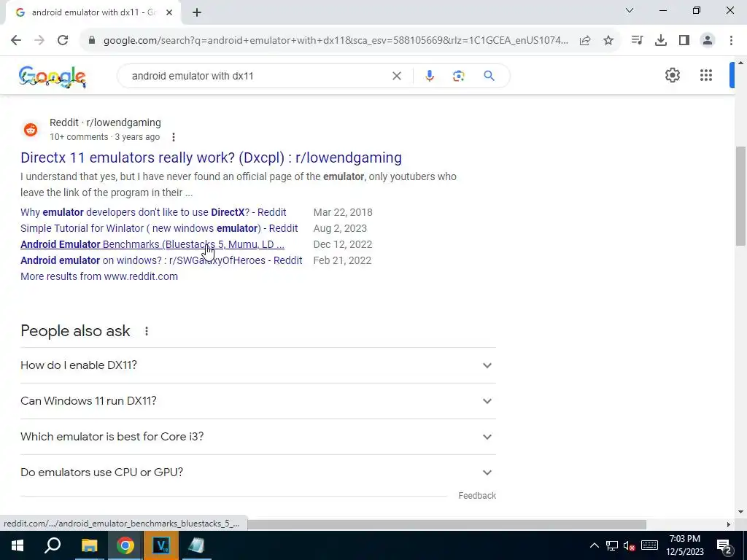Open a new tab with the plus button
747x560 pixels.
pyautogui.click(x=197, y=13)
